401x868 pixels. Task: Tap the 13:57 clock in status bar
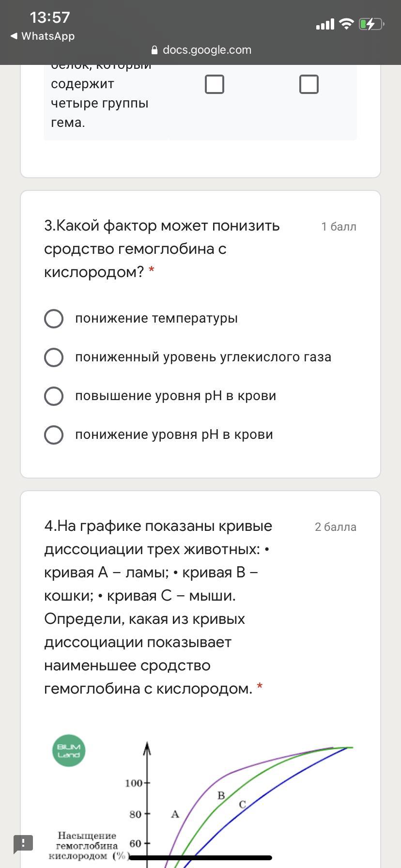[x=50, y=17]
